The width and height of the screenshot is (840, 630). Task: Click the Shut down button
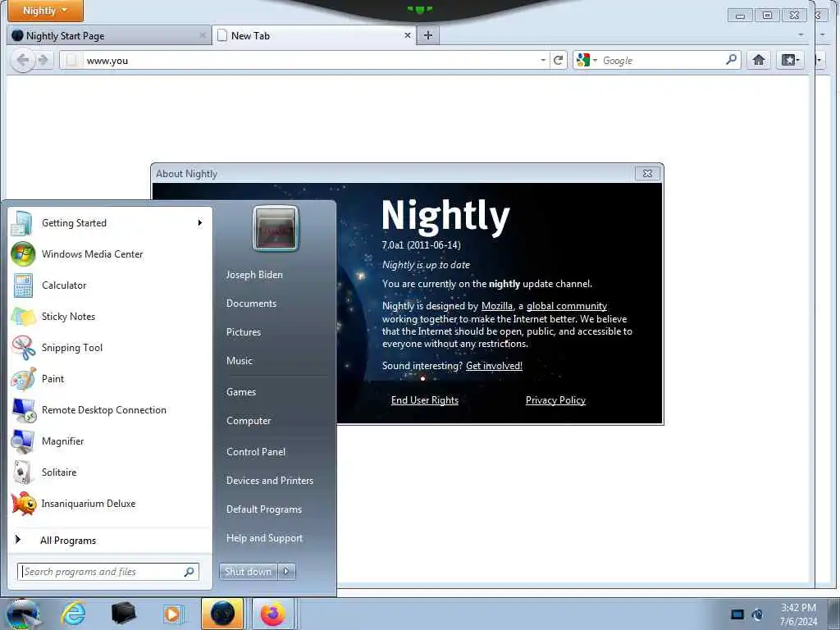pyautogui.click(x=248, y=572)
